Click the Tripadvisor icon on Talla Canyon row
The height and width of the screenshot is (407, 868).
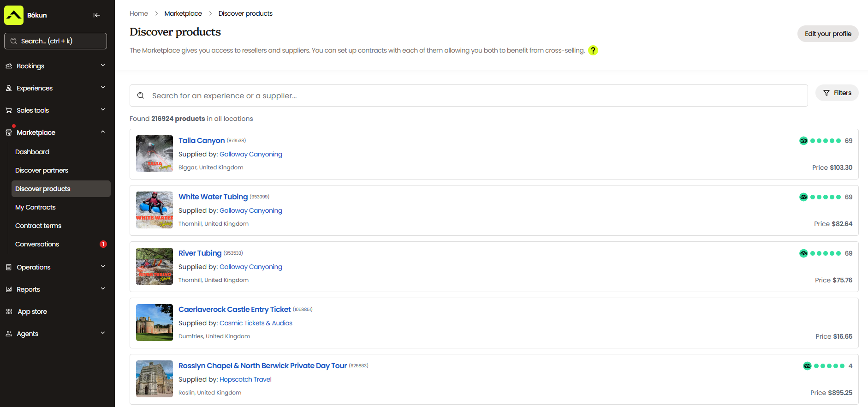click(803, 141)
